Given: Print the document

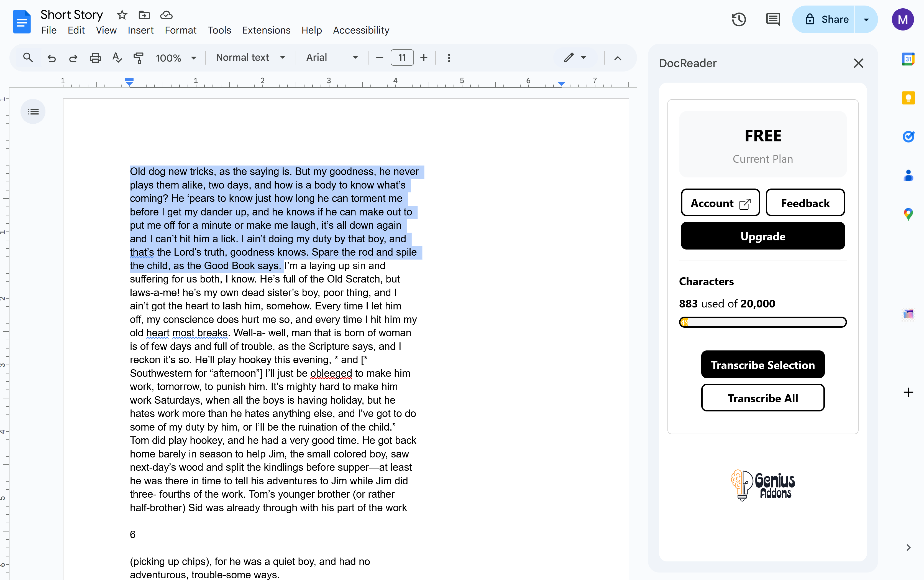Looking at the screenshot, I should (x=95, y=58).
